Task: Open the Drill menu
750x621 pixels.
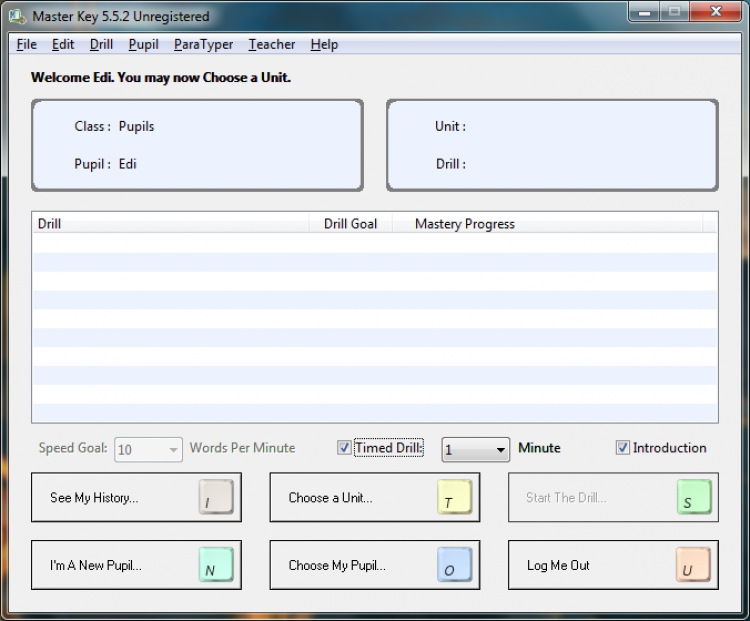Action: click(101, 44)
